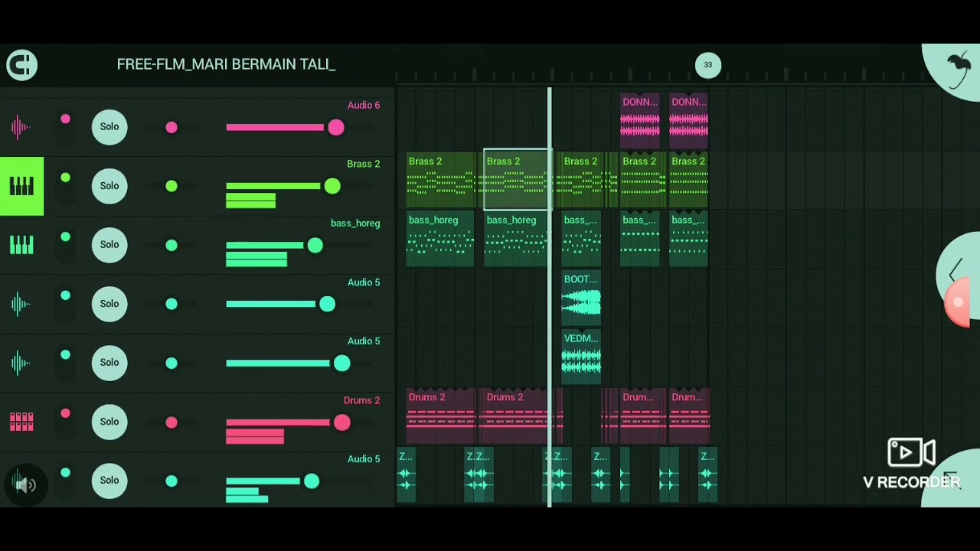
Task: Select waveform icon of Audio 5 track with VEDM clip
Action: (21, 363)
